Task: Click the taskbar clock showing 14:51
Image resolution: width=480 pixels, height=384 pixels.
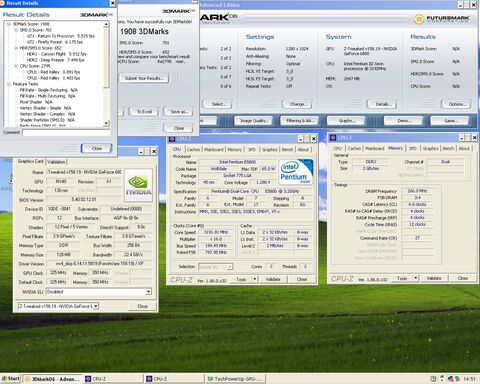Action: [x=469, y=379]
